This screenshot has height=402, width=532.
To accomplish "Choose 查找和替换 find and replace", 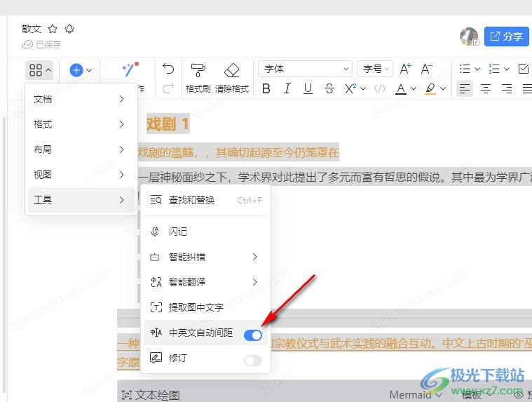I will coord(205,201).
